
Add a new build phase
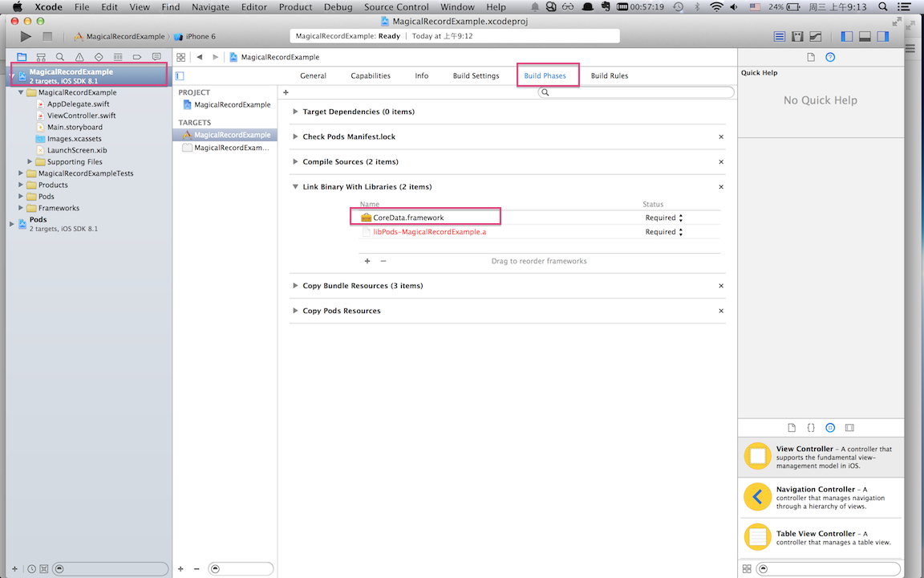286,92
